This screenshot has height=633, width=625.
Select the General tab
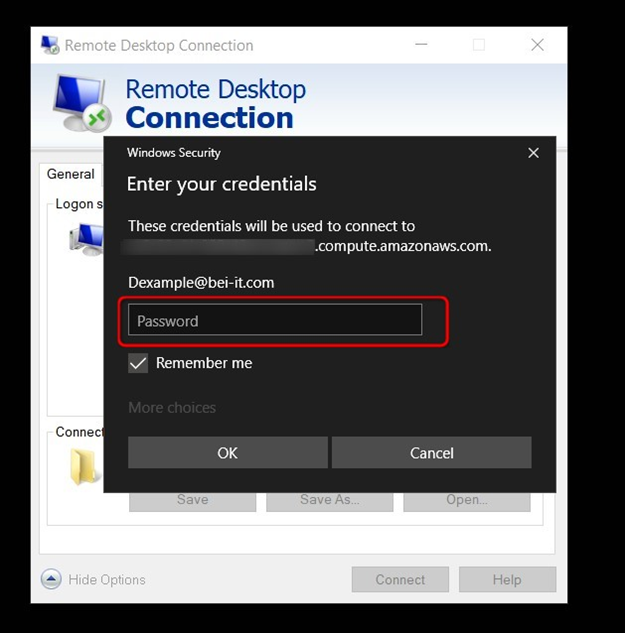point(71,174)
